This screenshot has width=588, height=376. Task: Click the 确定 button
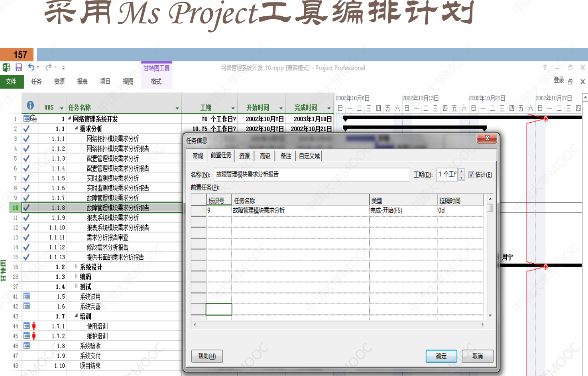pyautogui.click(x=441, y=356)
